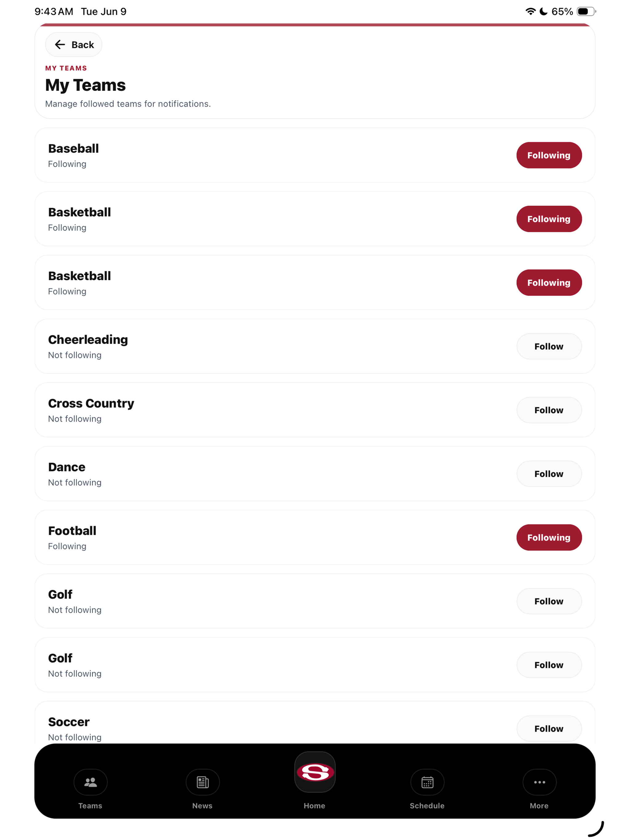Tap the battery indicator icon
Image resolution: width=630 pixels, height=840 pixels.
tap(586, 11)
